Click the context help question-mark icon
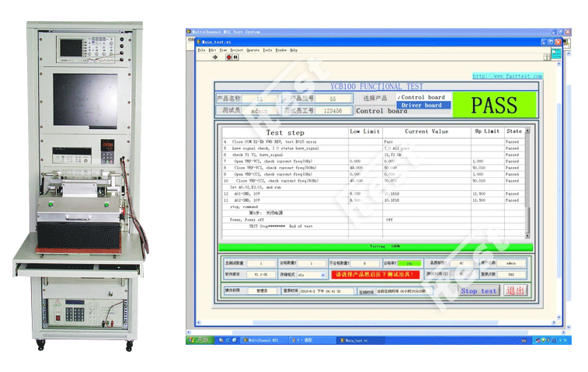Image resolution: width=588 pixels, height=372 pixels. [x=548, y=57]
